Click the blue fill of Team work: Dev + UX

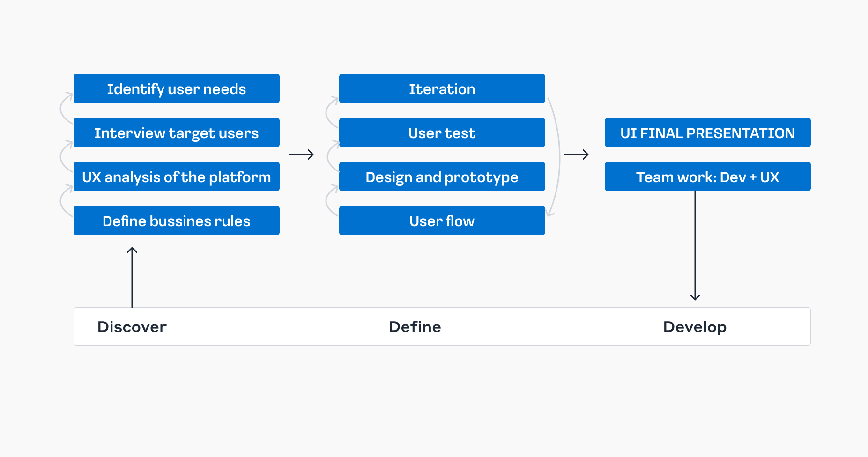(707, 177)
